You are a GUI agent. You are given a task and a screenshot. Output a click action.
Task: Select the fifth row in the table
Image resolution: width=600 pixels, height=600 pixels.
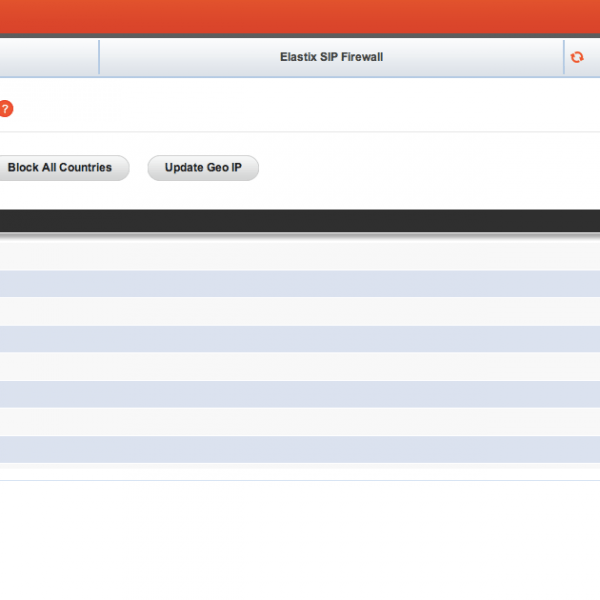300,366
